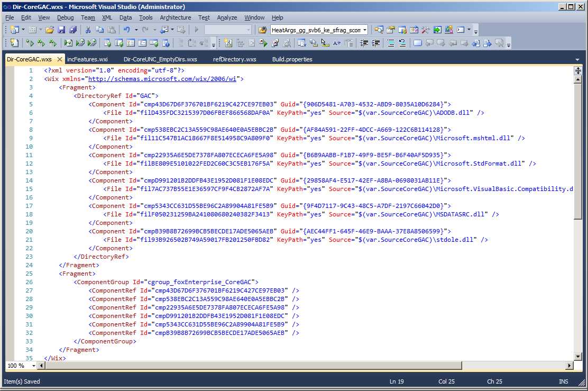Open the Architecture menu

(x=176, y=17)
